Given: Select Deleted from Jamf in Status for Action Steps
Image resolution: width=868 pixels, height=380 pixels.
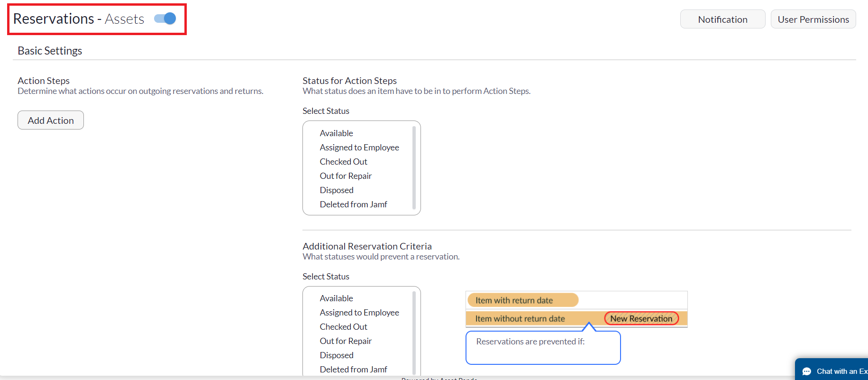Looking at the screenshot, I should (353, 204).
